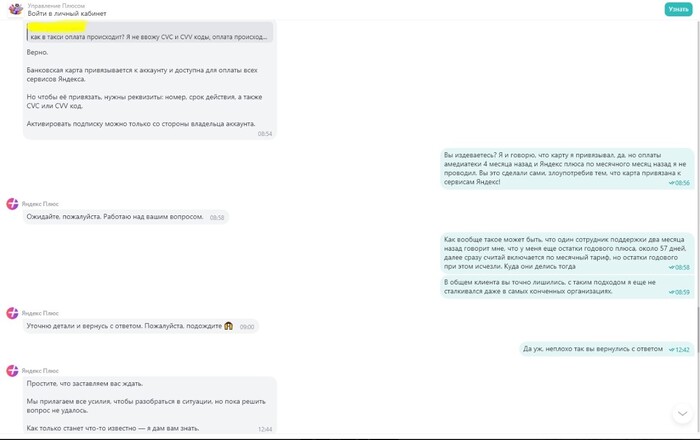Select the Да уж, неплохо message bubble
The height and width of the screenshot is (440, 700).
tap(606, 349)
